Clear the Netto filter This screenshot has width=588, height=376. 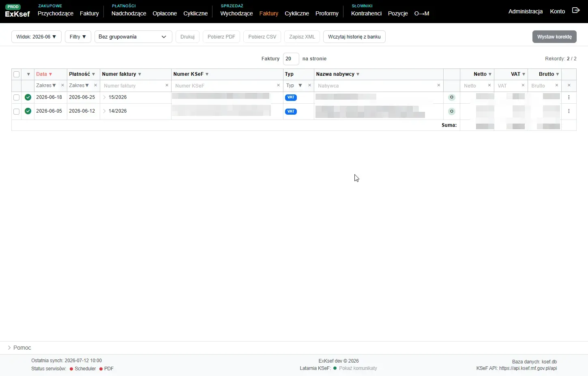click(489, 85)
